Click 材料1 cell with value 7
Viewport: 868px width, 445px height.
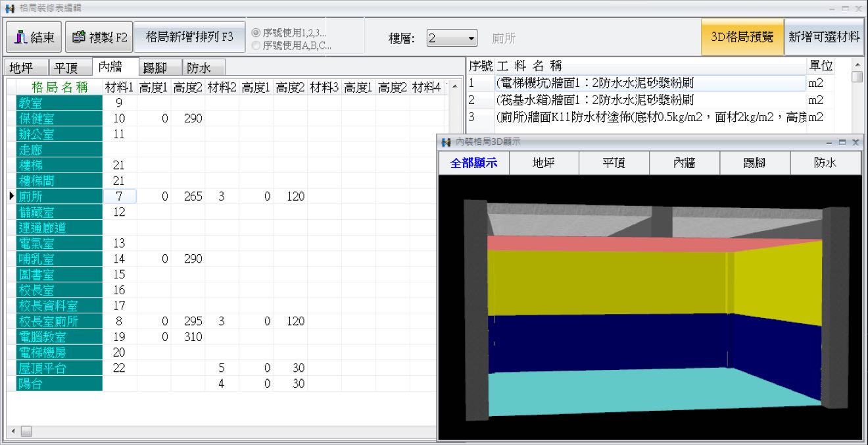pyautogui.click(x=120, y=196)
